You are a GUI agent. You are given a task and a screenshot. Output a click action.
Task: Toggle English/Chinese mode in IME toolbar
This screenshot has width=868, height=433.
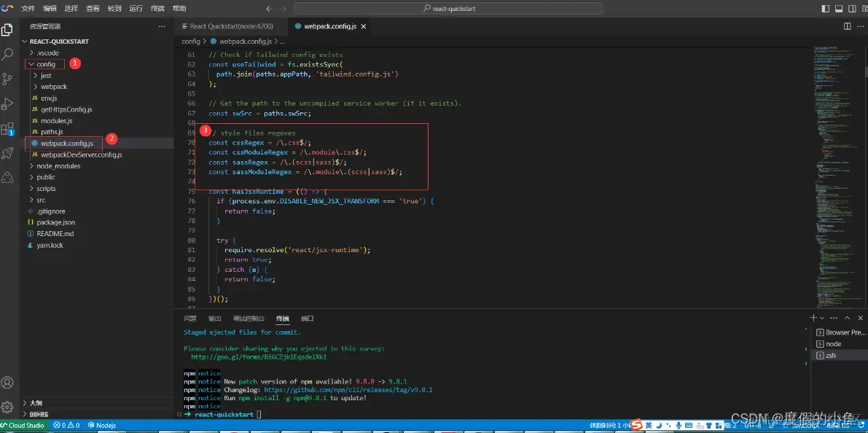tap(648, 425)
